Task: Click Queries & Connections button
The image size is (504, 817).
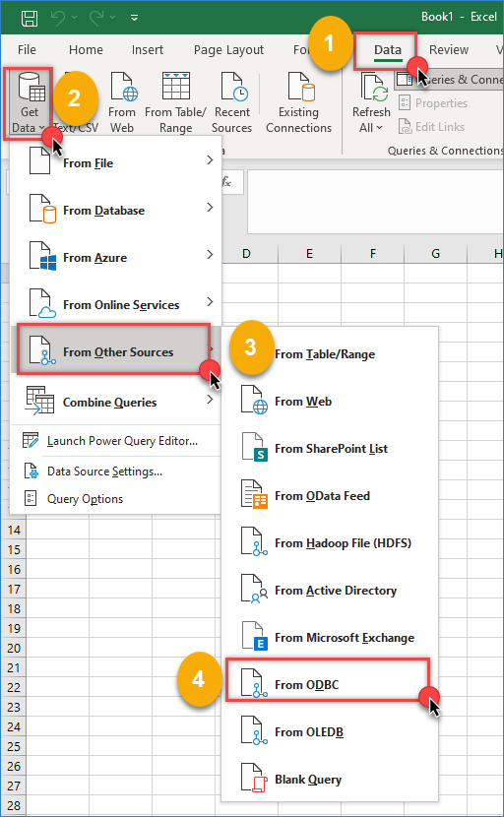Action: click(x=449, y=80)
